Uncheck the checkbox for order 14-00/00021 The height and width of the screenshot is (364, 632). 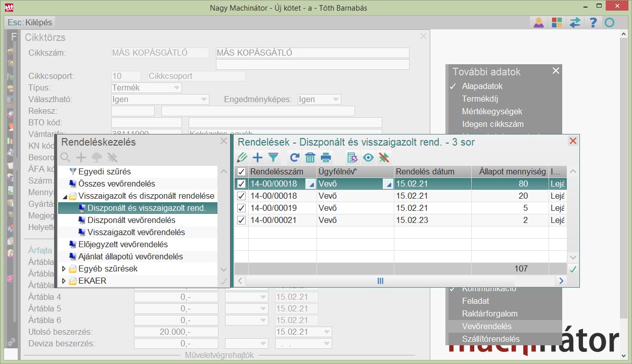pos(242,220)
